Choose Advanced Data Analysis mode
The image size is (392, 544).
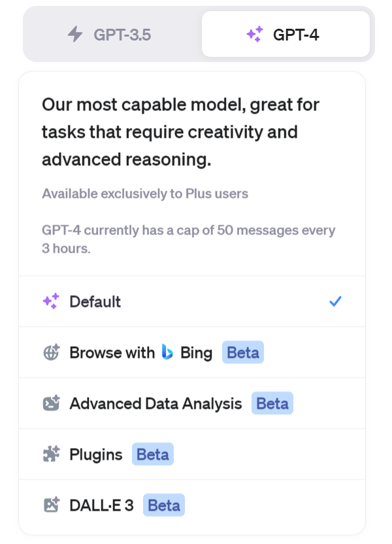[x=192, y=403]
